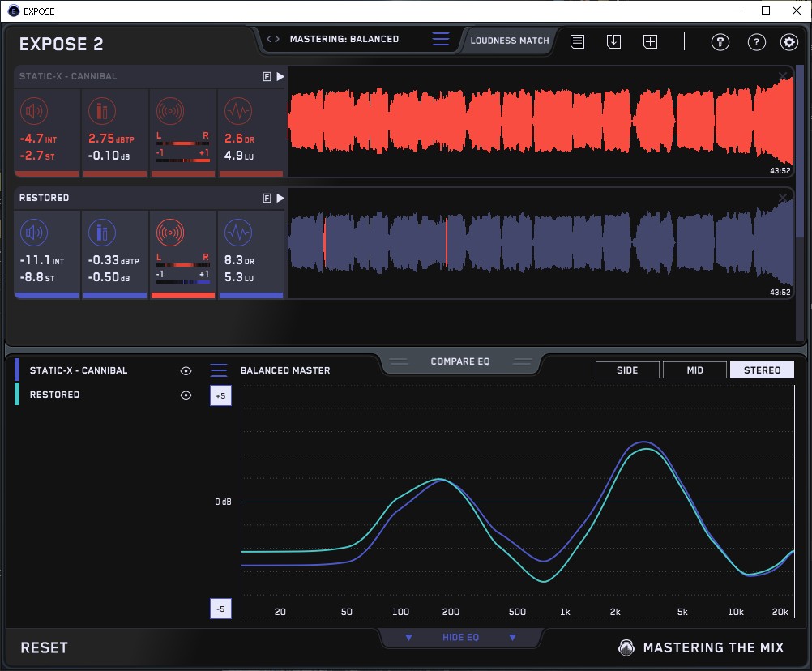812x671 pixels.
Task: Add a new track with the plus icon
Action: point(650,41)
